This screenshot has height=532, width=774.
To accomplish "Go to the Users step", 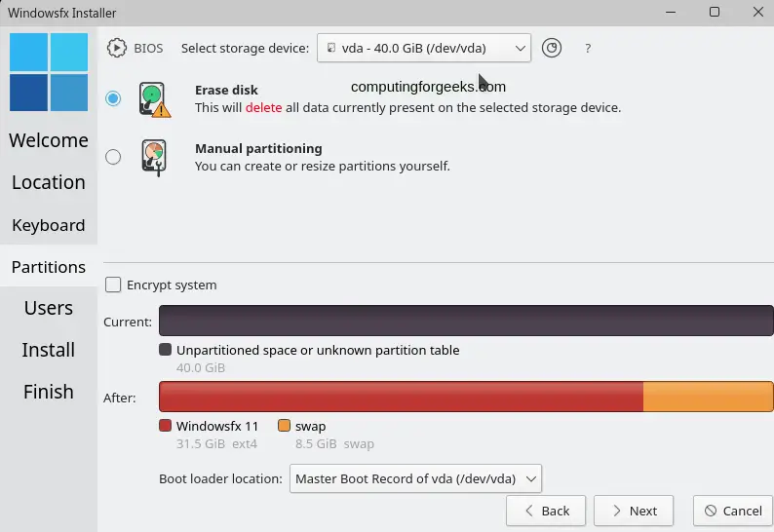I will 49,308.
